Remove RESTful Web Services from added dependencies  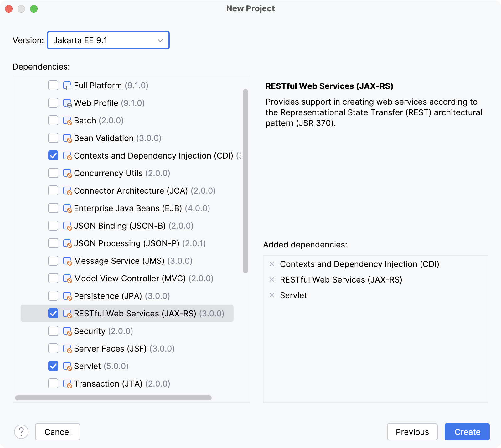click(271, 280)
